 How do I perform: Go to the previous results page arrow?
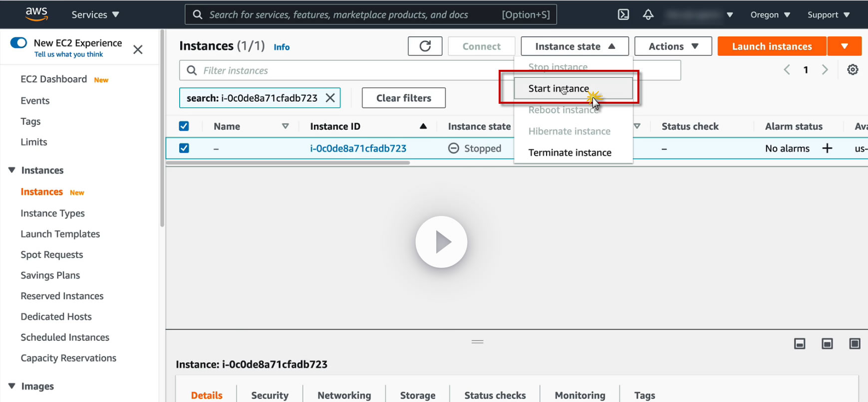[787, 70]
